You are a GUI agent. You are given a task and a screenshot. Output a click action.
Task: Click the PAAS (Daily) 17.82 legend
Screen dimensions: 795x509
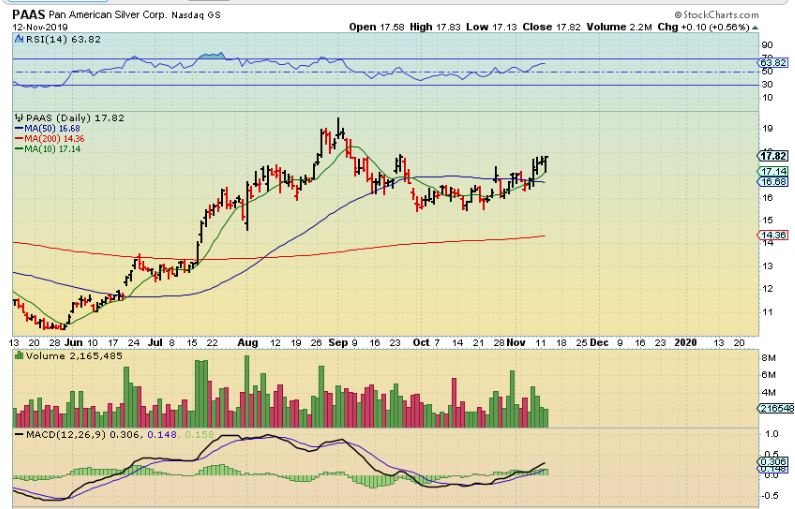[x=75, y=118]
